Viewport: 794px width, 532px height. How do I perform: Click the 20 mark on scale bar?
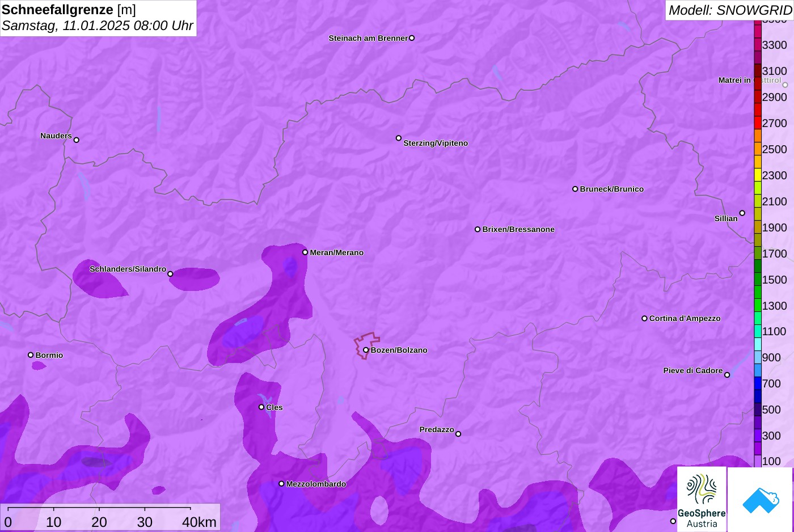pyautogui.click(x=99, y=522)
